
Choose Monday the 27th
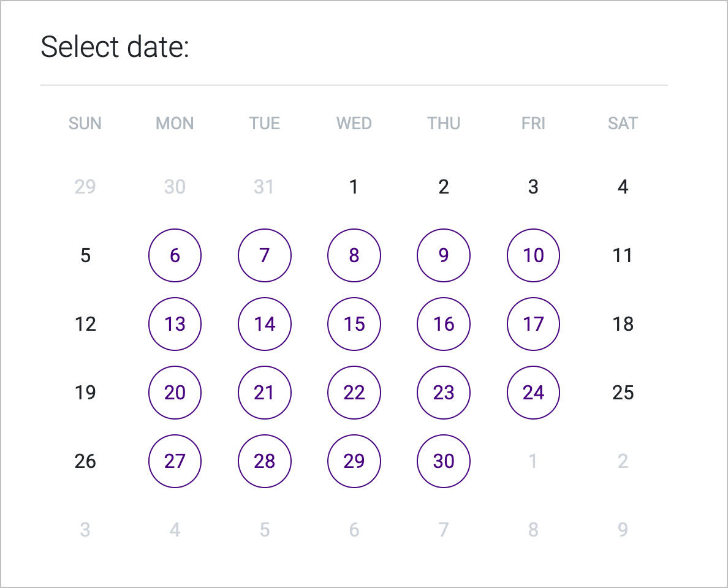click(175, 461)
